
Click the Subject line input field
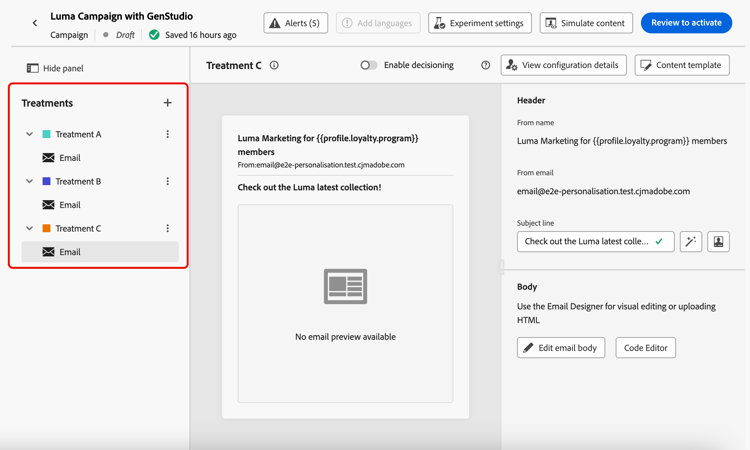[x=596, y=241]
